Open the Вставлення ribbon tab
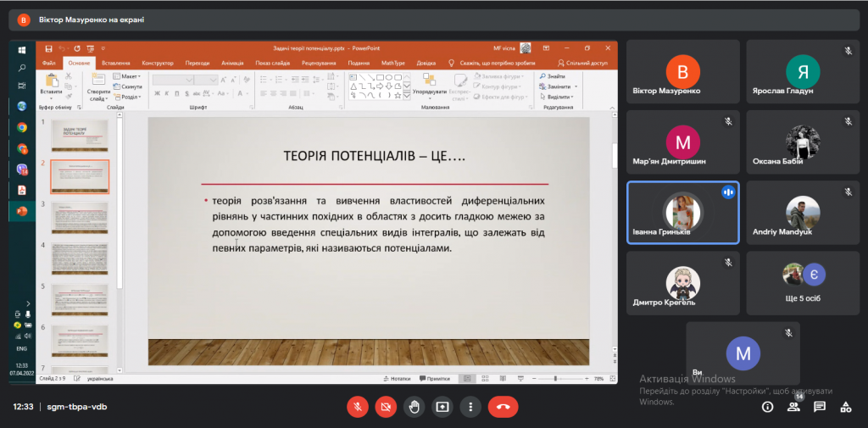Screen dimensions: 868x428 [116, 63]
